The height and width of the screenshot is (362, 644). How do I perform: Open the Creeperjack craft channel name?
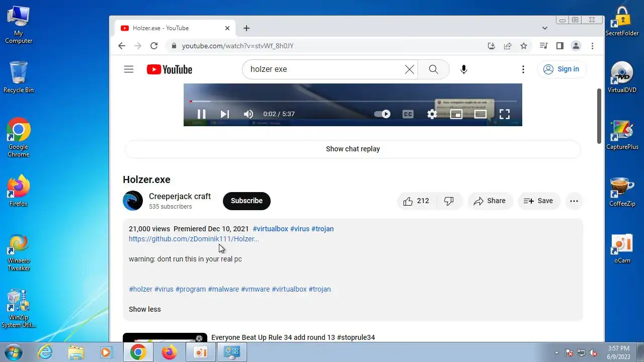[x=180, y=196]
